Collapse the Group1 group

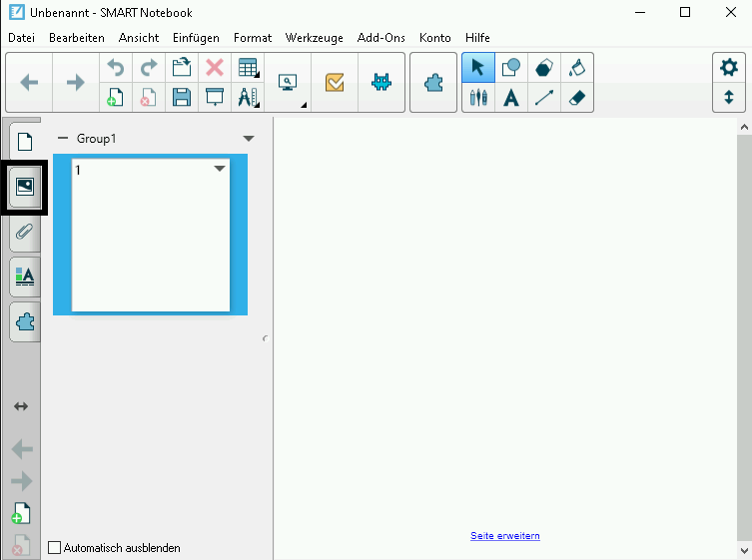[63, 139]
